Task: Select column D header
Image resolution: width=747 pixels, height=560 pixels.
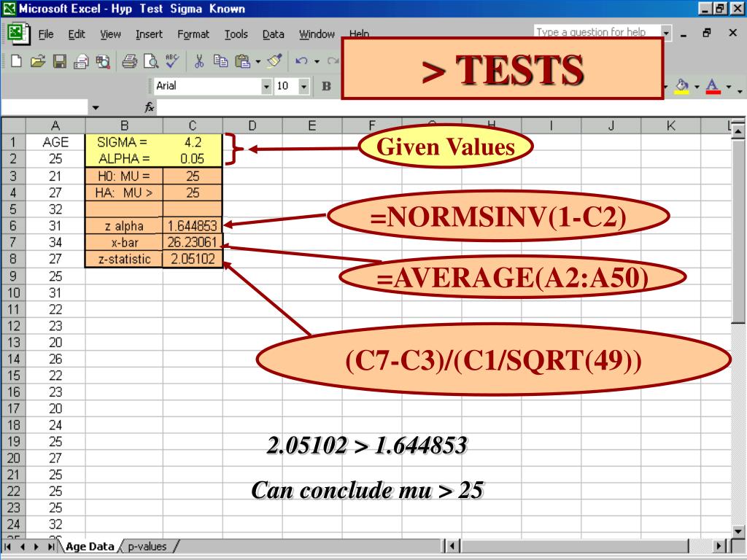Action: click(252, 125)
